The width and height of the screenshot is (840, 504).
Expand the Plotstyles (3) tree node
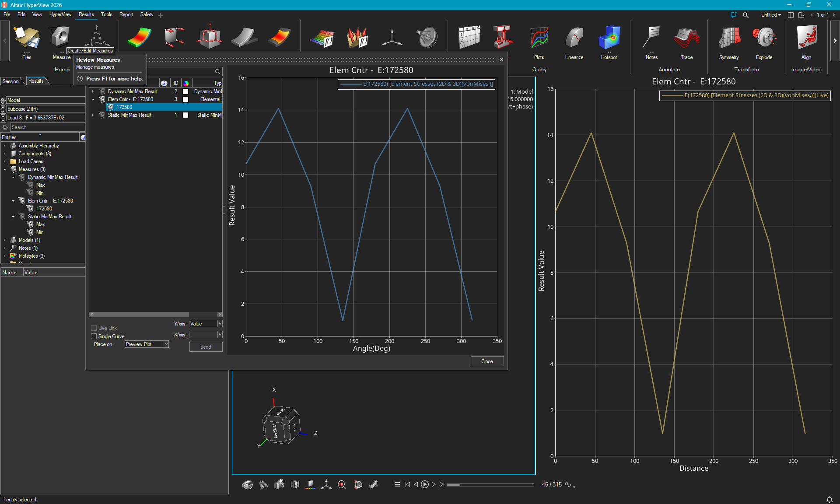click(5, 256)
